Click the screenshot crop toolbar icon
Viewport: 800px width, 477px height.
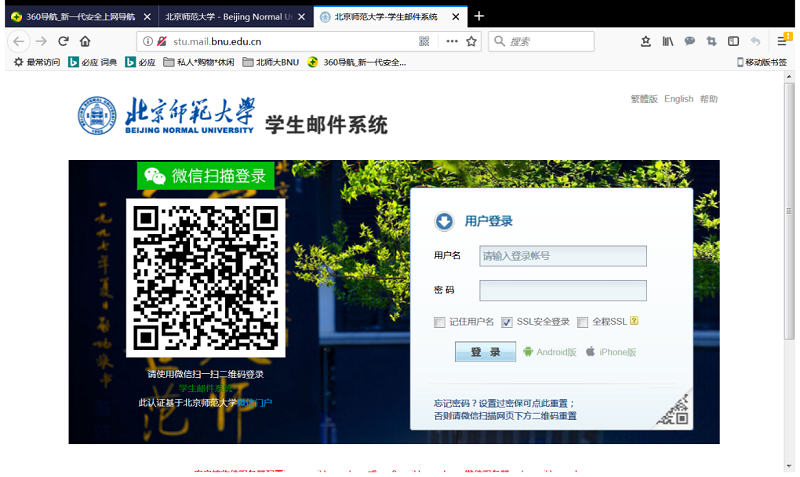pyautogui.click(x=712, y=41)
